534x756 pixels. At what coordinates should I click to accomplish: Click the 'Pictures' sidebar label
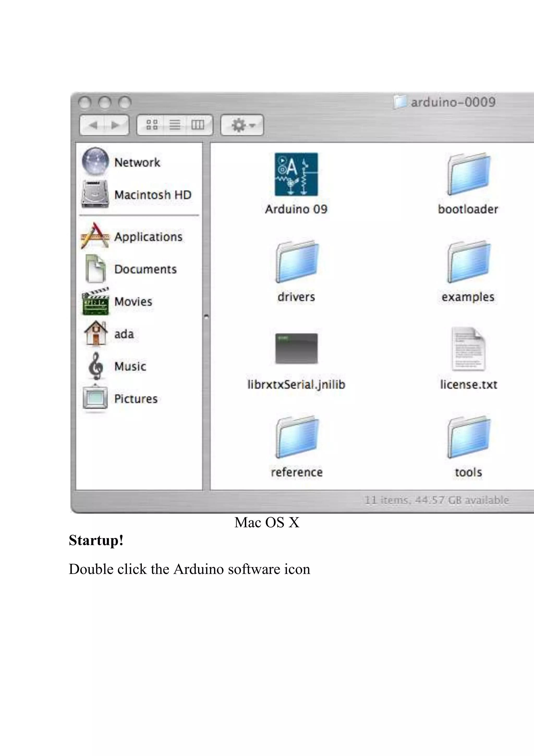click(x=136, y=399)
